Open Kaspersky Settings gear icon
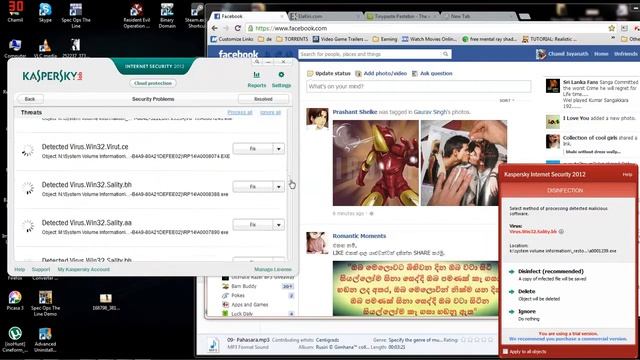The height and width of the screenshot is (360, 640). [x=281, y=75]
